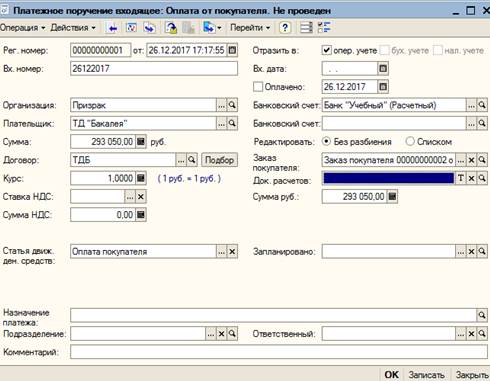Clear the Статья движ. ден. средств field
Screen dimensions: 490x381
pyautogui.click(x=232, y=252)
